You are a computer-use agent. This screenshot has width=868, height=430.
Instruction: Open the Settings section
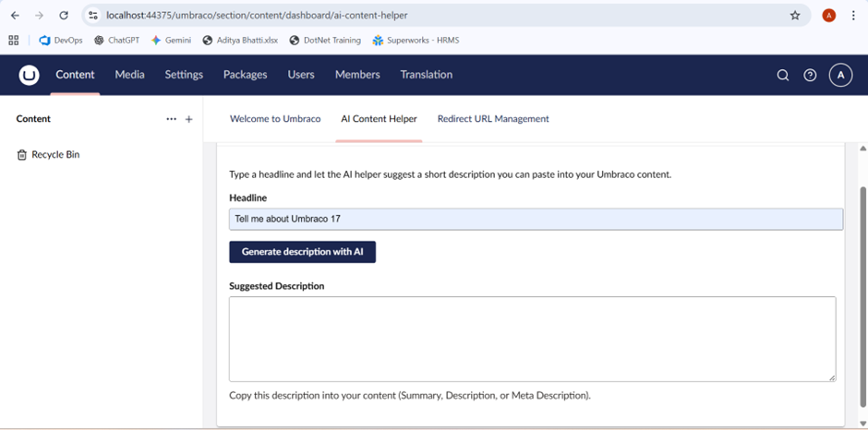pos(184,75)
